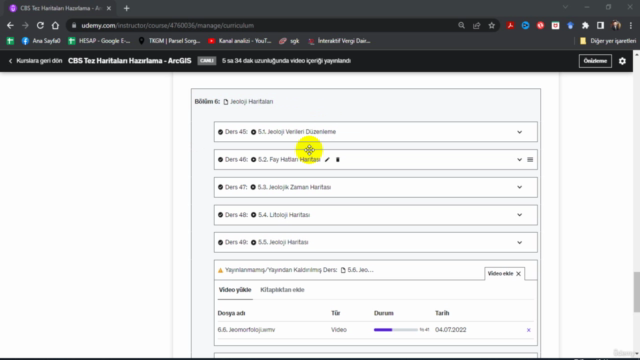The image size is (640, 360).
Task: Click the page vertical scrollbar thumb
Action: [x=636, y=291]
